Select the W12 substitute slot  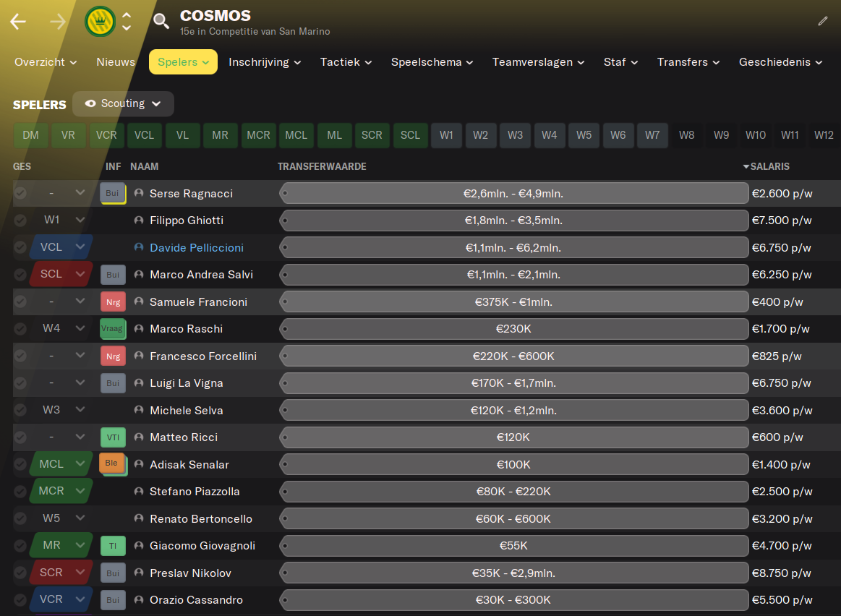824,135
